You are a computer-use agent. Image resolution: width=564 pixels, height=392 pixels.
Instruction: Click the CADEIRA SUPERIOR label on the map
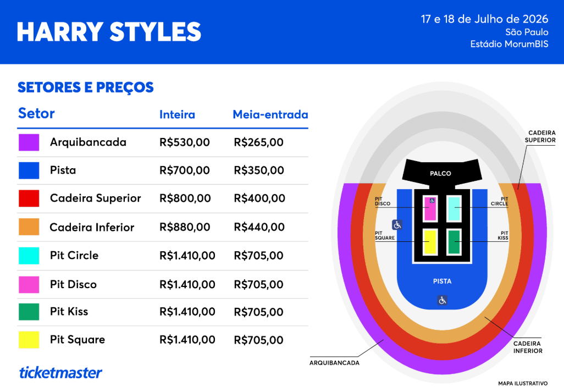pyautogui.click(x=541, y=136)
